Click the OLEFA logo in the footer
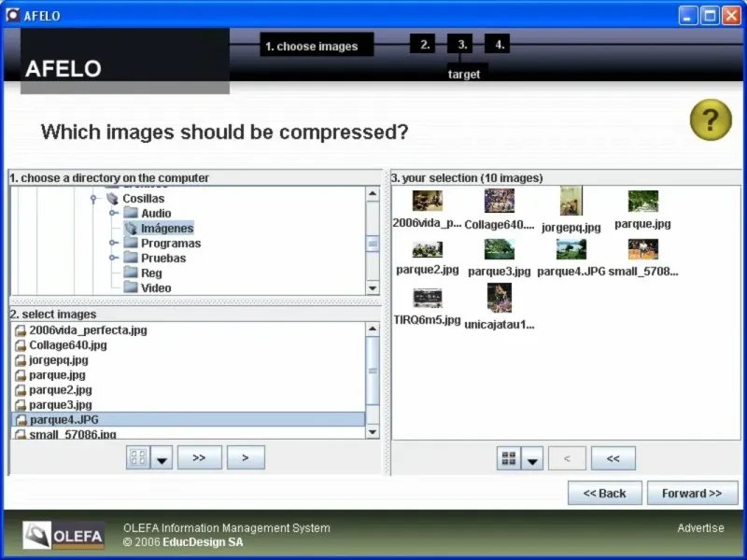The width and height of the screenshot is (747, 560). [63, 535]
